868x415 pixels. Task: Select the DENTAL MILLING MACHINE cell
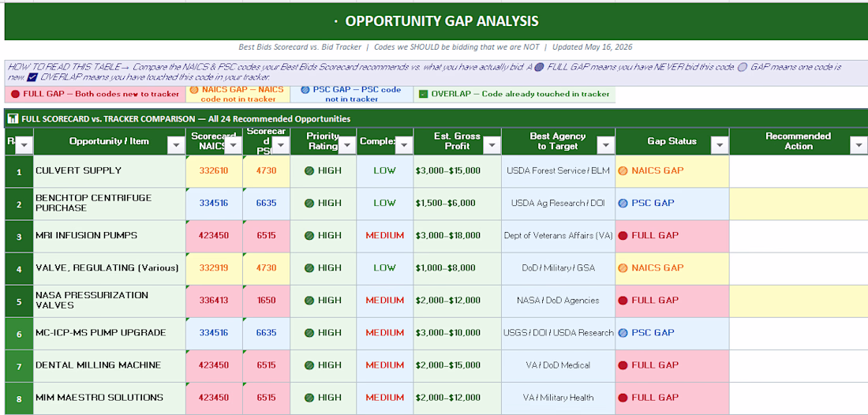(x=110, y=365)
